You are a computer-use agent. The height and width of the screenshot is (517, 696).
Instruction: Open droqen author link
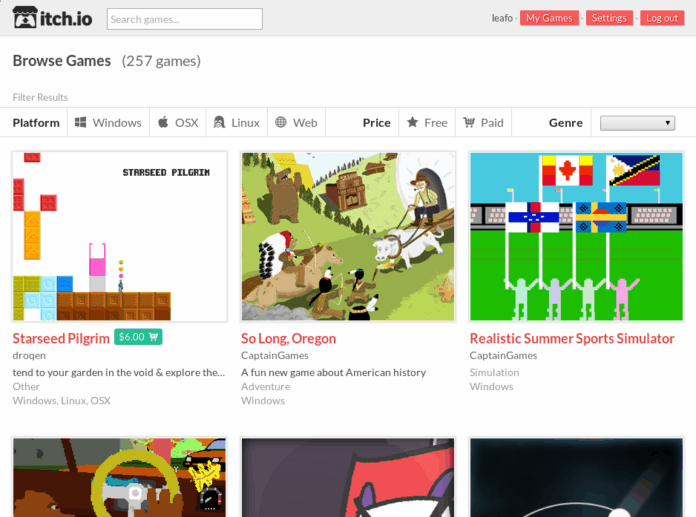click(x=29, y=355)
